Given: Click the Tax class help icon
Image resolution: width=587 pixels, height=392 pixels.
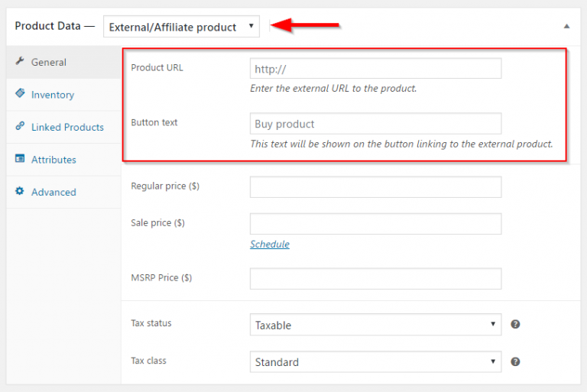Looking at the screenshot, I should pos(515,361).
